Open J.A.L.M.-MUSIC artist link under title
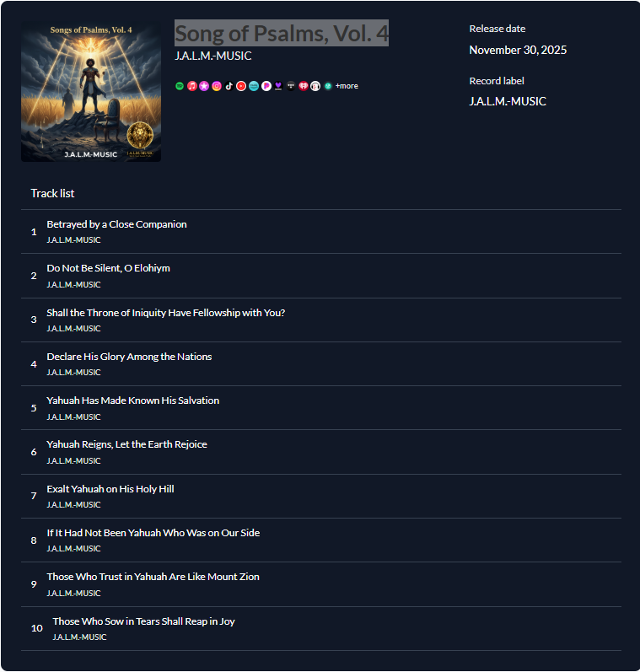640x672 pixels. pos(213,56)
